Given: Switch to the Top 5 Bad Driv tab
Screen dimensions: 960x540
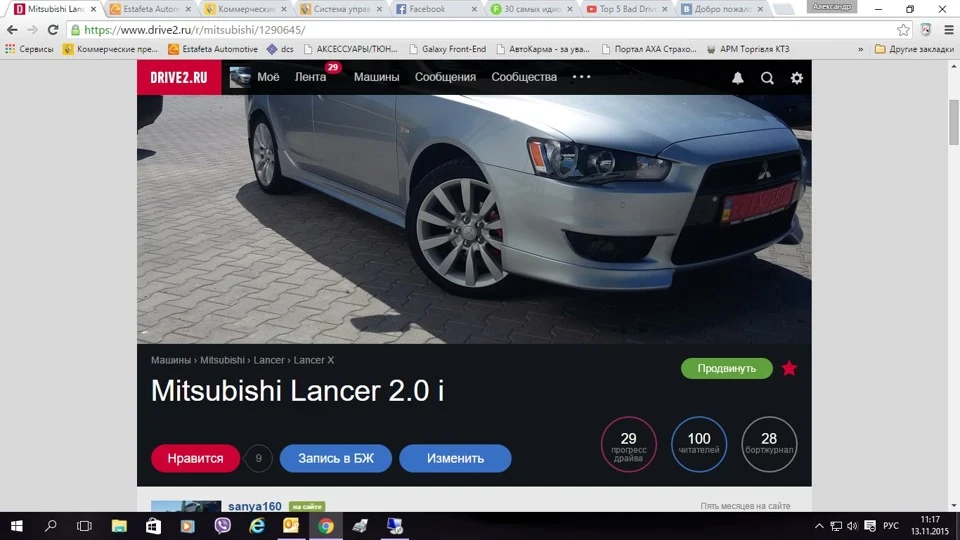Looking at the screenshot, I should click(x=628, y=9).
